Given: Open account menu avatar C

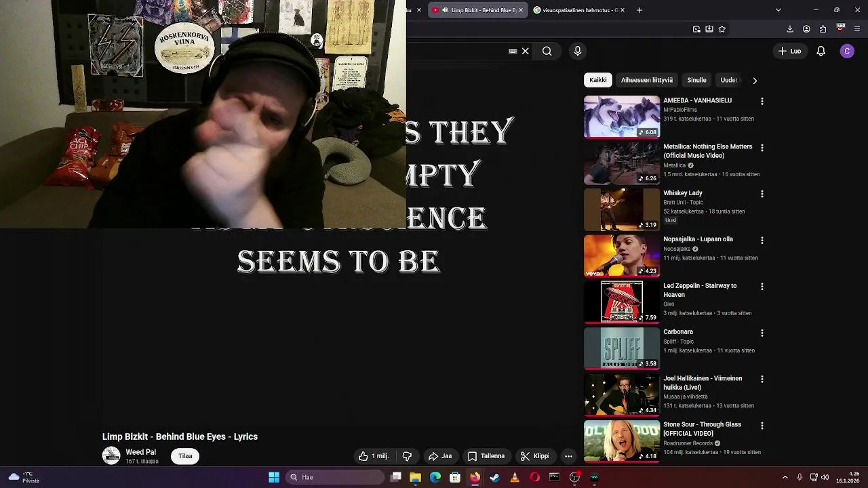Looking at the screenshot, I should [847, 51].
